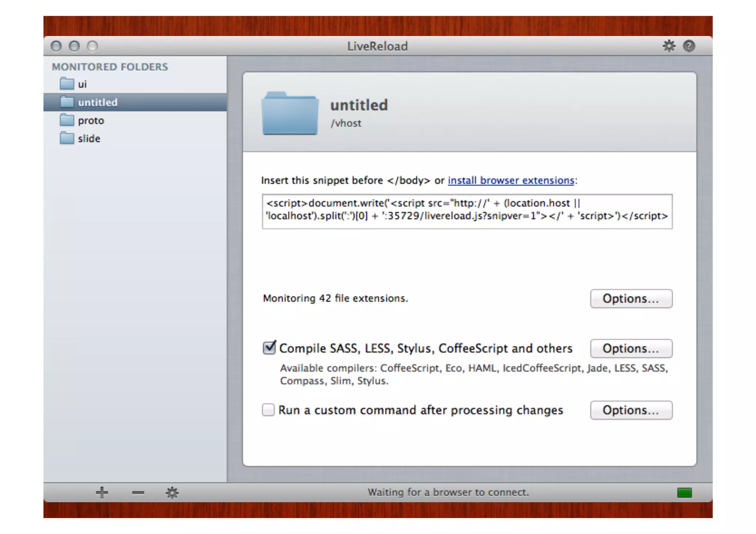Image resolution: width=756 pixels, height=534 pixels.
Task: Open Options for monitored file extensions
Action: [631, 299]
